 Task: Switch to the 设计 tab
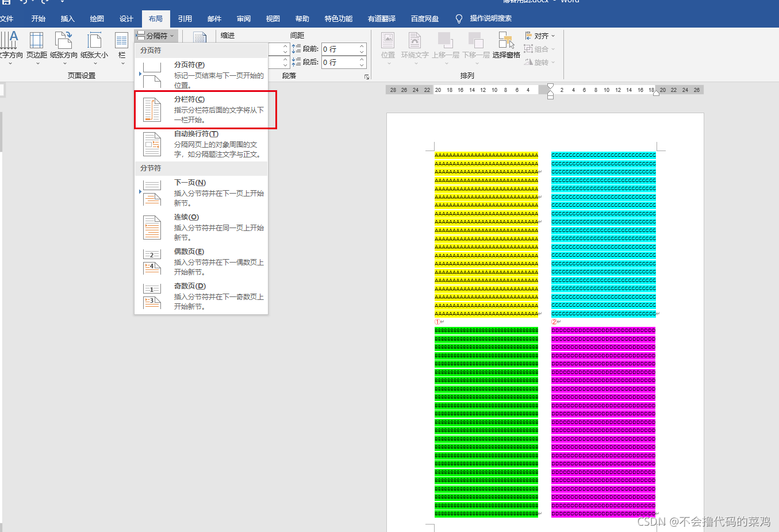(x=126, y=19)
